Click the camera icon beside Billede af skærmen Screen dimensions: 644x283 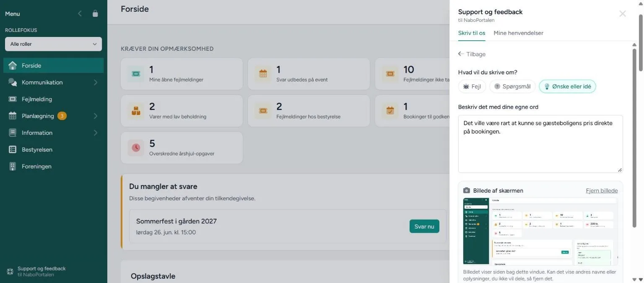[x=467, y=190]
